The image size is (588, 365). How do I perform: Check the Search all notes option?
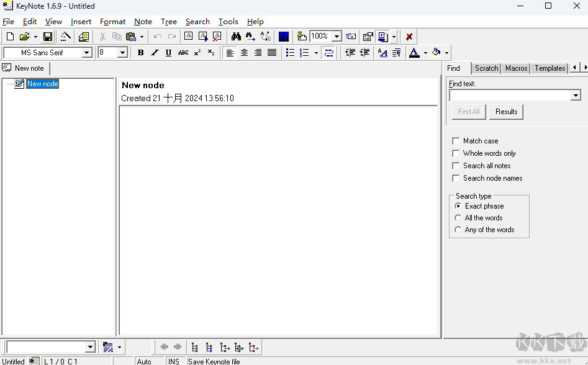click(x=456, y=166)
